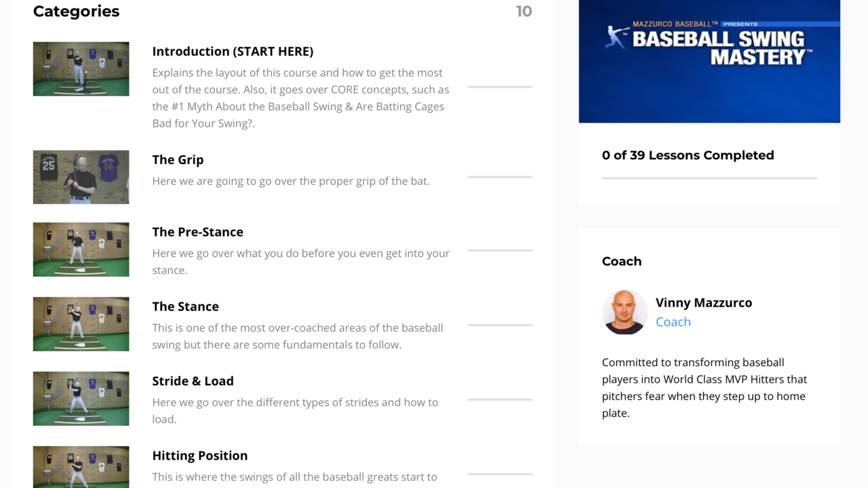Go to The Pre-Stance category
The image size is (868, 488).
197,232
